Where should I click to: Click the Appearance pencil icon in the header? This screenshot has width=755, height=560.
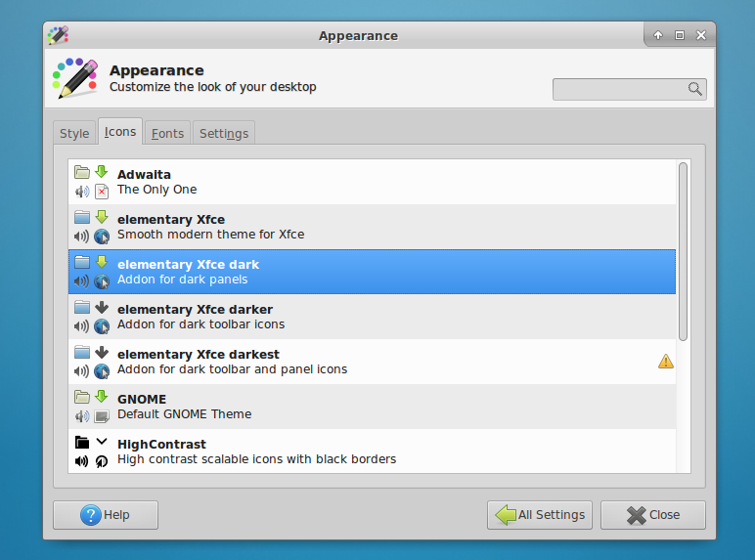tap(75, 78)
